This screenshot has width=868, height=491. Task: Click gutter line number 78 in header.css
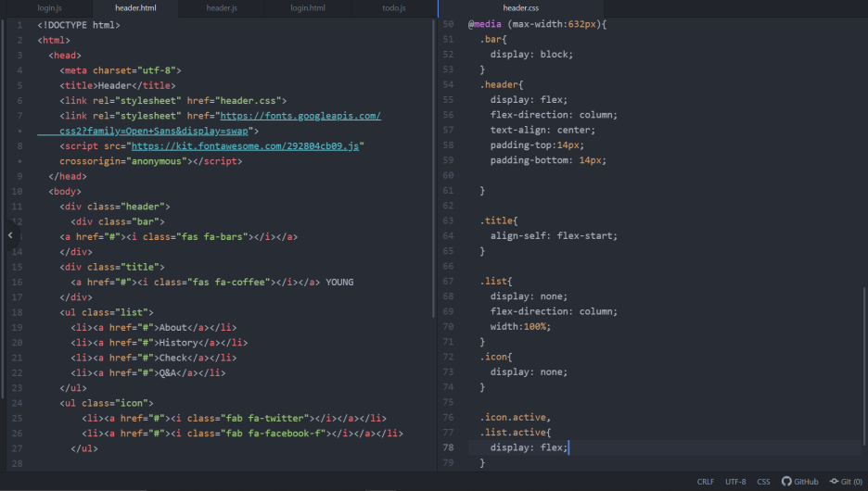[449, 447]
